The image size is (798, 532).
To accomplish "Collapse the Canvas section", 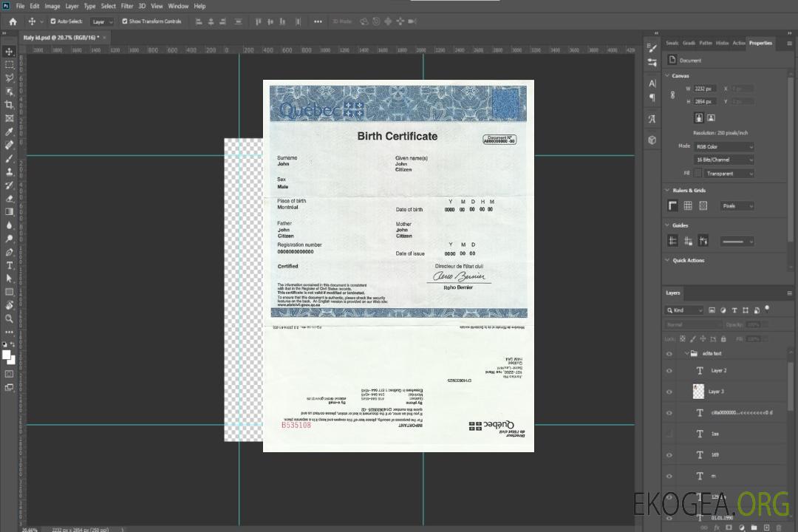I will [667, 75].
